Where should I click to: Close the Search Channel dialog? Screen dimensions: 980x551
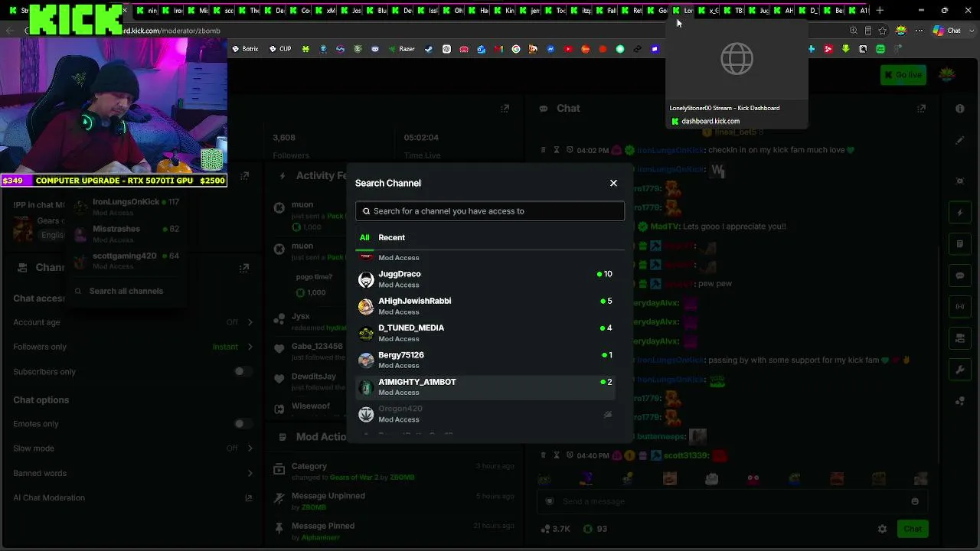(613, 183)
